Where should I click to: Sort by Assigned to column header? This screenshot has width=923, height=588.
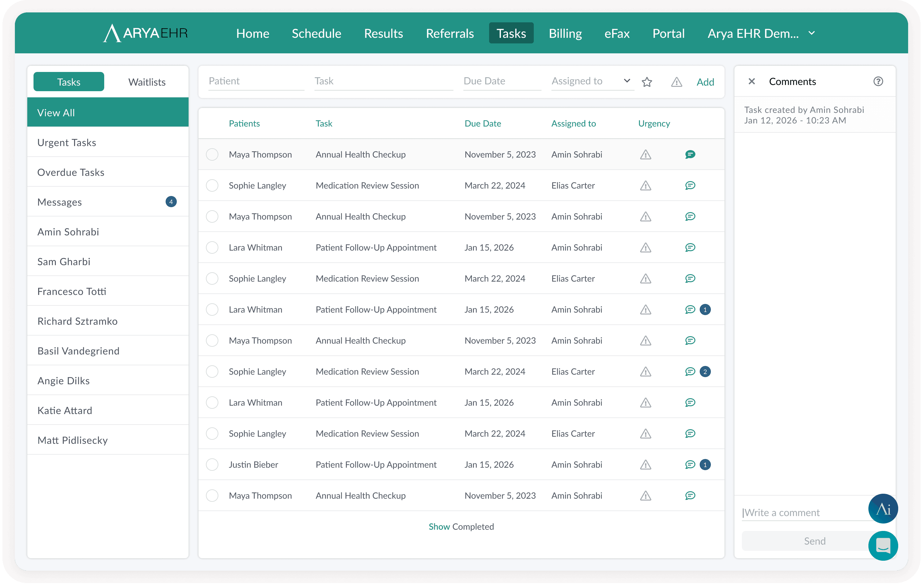(573, 123)
